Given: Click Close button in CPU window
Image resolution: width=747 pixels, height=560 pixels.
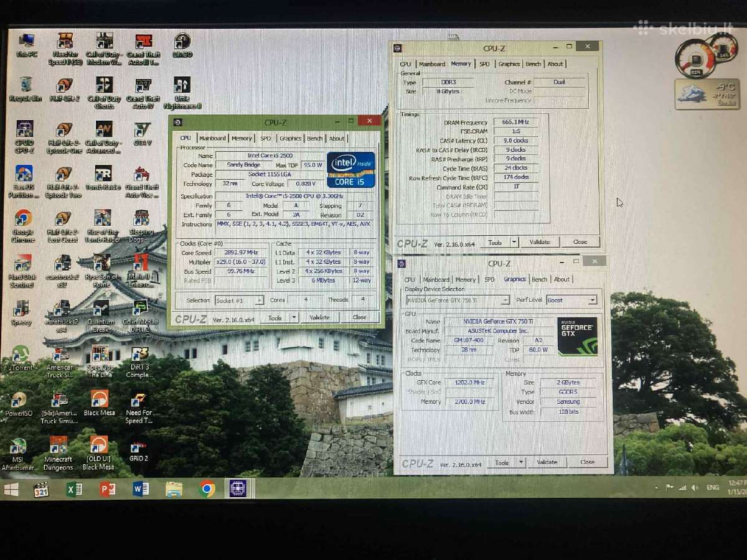Looking at the screenshot, I should (x=360, y=317).
